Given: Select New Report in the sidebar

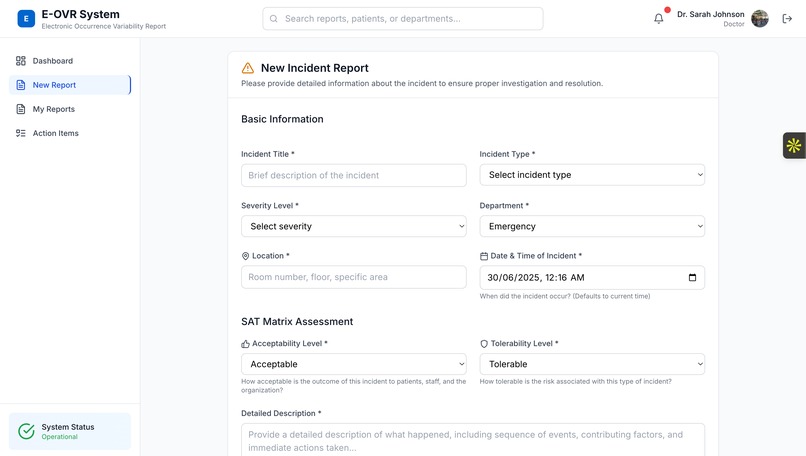Looking at the screenshot, I should pos(69,85).
